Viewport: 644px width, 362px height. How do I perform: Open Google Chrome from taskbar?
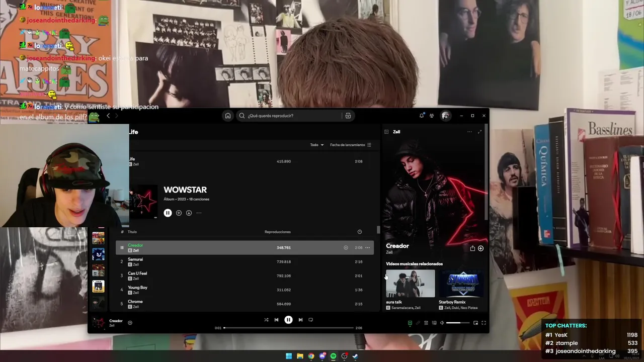(311, 356)
